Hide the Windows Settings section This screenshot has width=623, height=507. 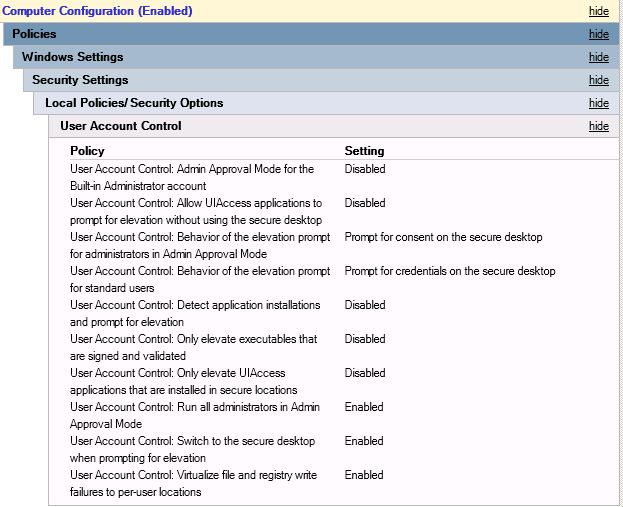[598, 57]
